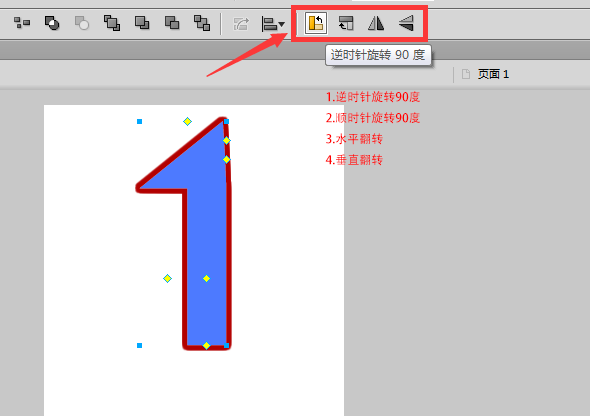Click the page icon beside 页面 1
Image resolution: width=590 pixels, height=416 pixels.
click(x=466, y=74)
